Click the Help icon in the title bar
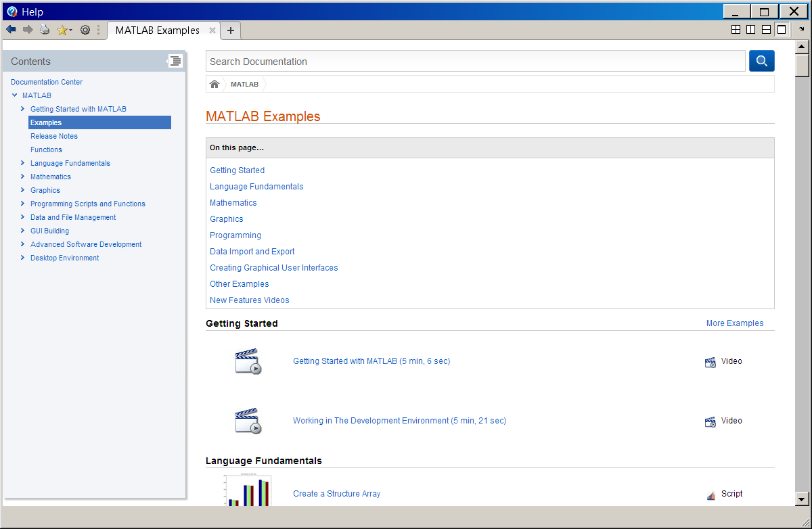812x529 pixels. (12, 11)
